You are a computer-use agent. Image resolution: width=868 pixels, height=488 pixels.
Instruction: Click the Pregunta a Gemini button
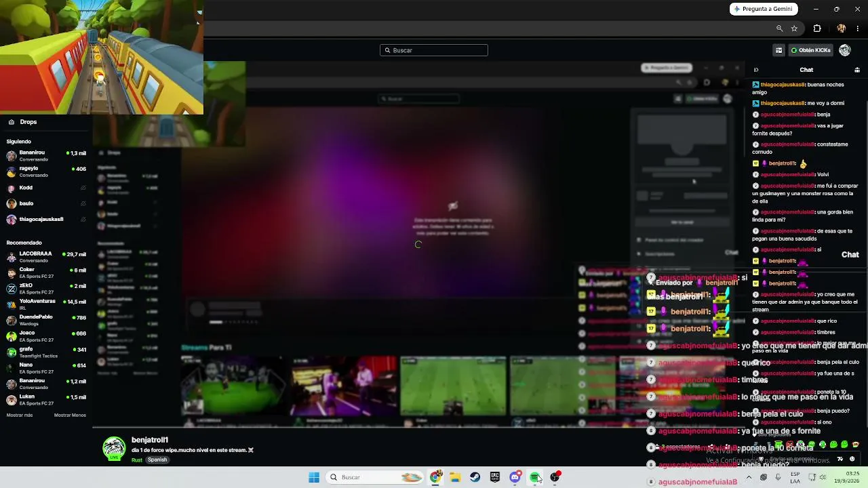tap(765, 9)
